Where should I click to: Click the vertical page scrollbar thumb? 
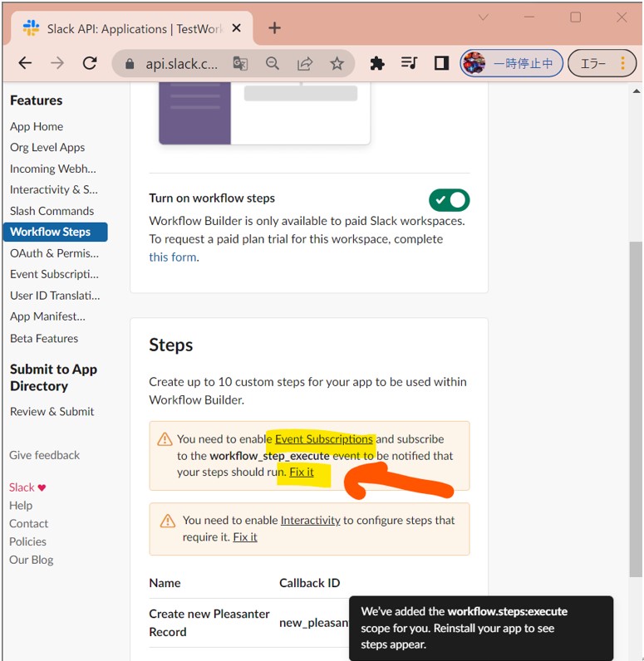[x=636, y=409]
